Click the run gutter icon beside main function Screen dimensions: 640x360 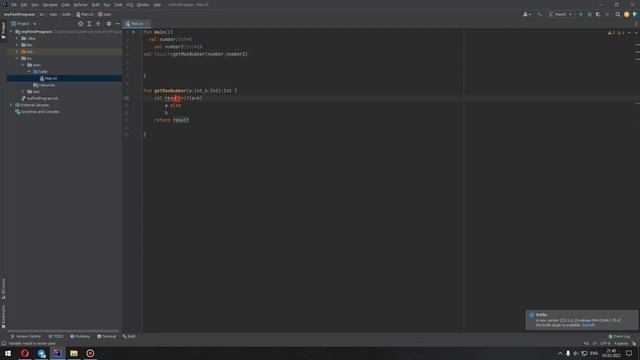(133, 32)
